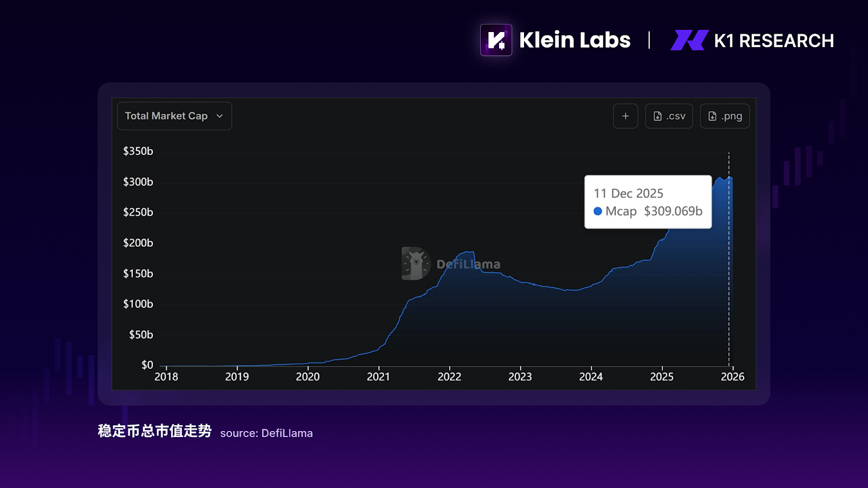Click the $350b y-axis label

138,151
